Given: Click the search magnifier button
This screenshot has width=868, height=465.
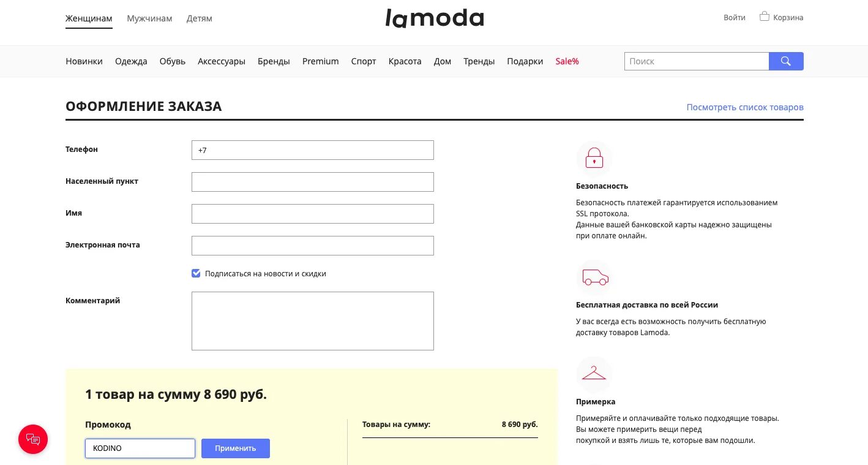Looking at the screenshot, I should (786, 61).
